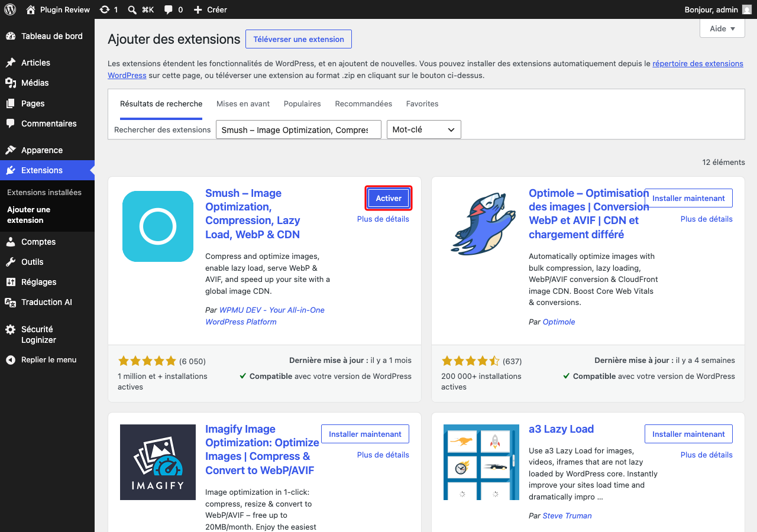757x532 pixels.
Task: Click the Imagify plugin logo thumbnail
Action: point(158,462)
